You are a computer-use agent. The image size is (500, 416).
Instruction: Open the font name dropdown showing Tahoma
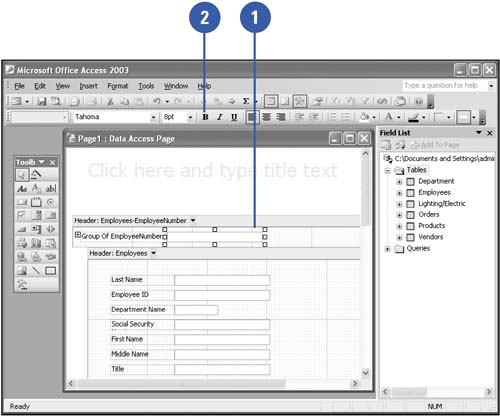tap(153, 117)
